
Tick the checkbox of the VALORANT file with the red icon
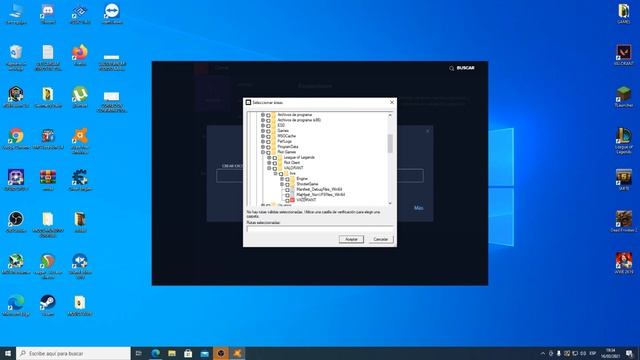(x=287, y=200)
